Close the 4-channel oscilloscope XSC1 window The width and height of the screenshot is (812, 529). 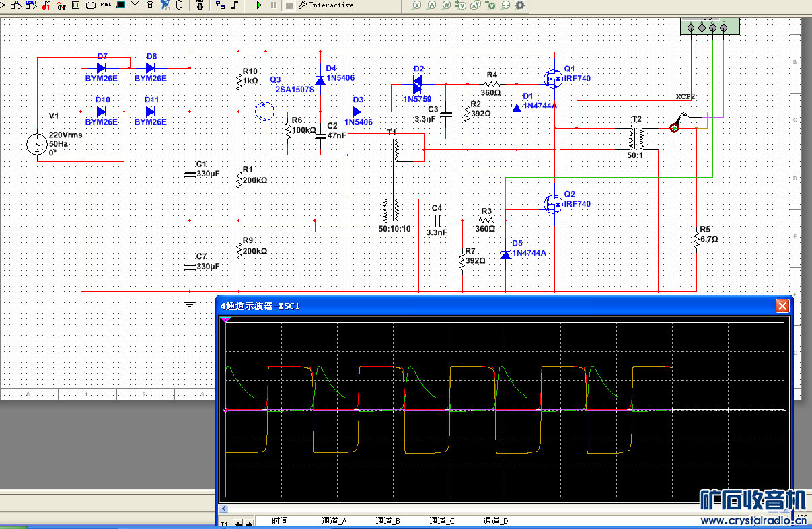(x=782, y=306)
